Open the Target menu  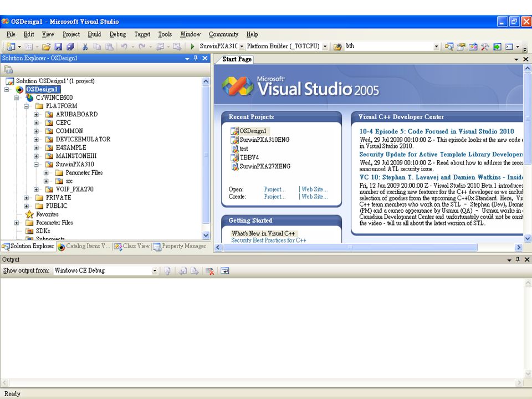click(142, 34)
